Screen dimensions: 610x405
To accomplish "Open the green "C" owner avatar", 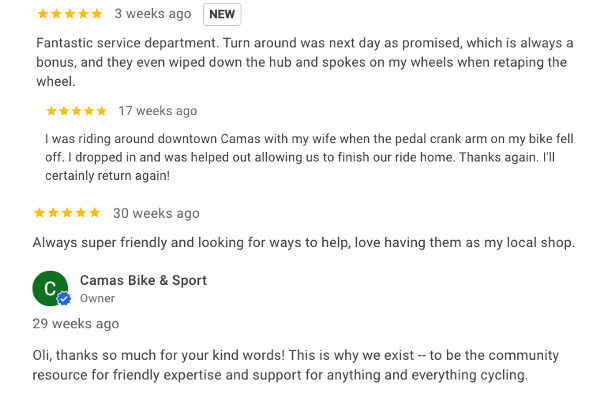I will 50,288.
